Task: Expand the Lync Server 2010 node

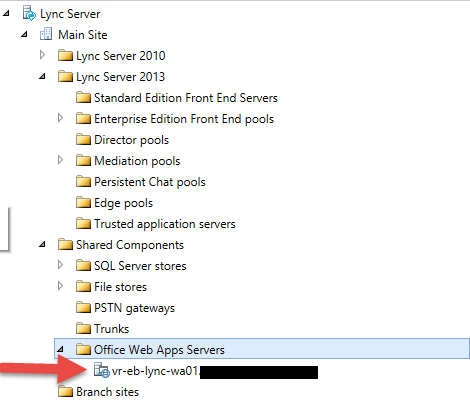Action: [42, 55]
